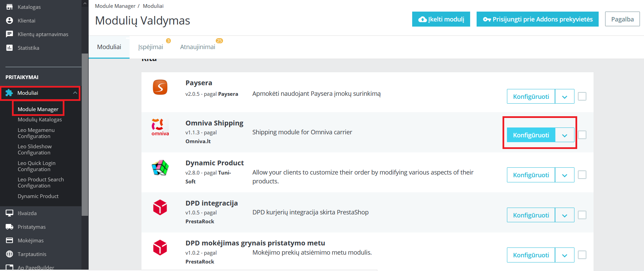Click the Moduliai puzzle piece icon
This screenshot has height=271, width=644.
9,93
